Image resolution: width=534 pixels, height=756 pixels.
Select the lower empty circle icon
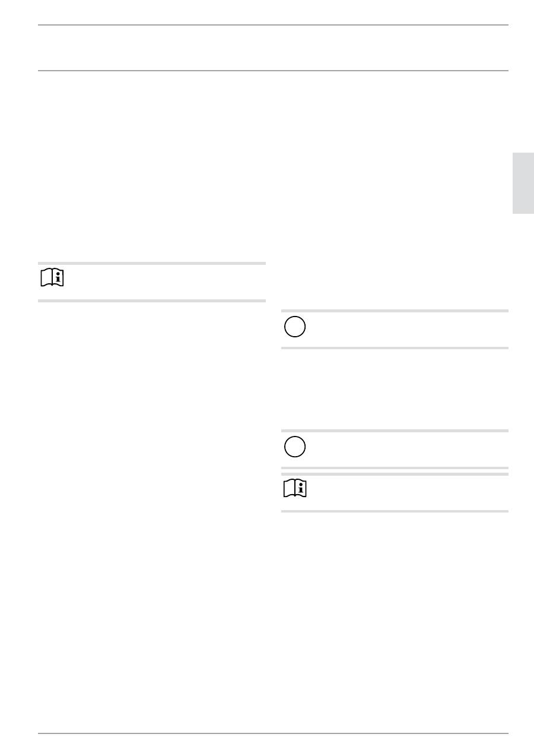pos(295,447)
